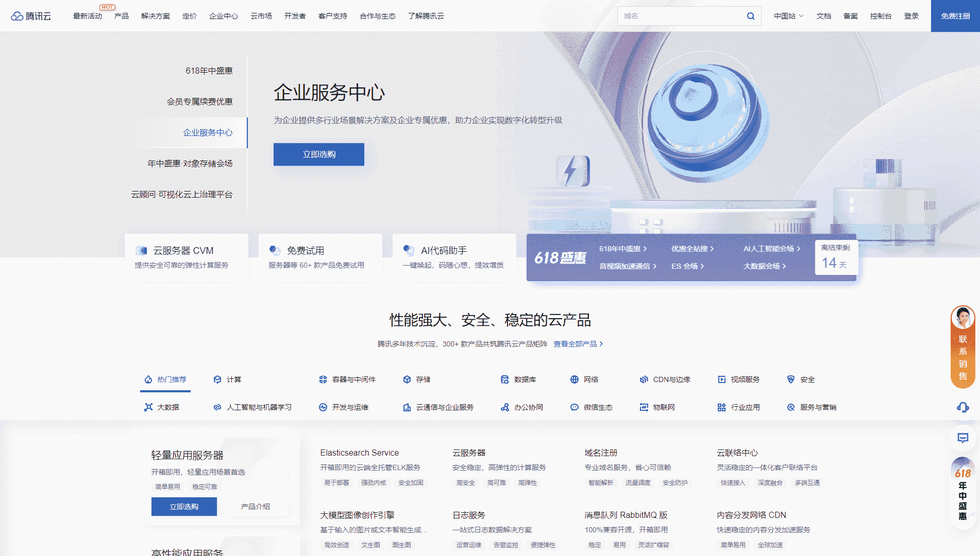Screen dimensions: 980x556
Task: Click the AI代码助手 card icon
Action: pos(409,251)
